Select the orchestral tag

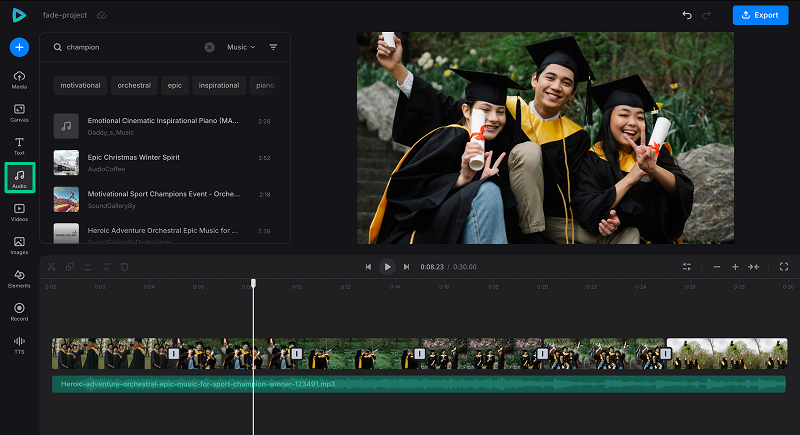134,85
